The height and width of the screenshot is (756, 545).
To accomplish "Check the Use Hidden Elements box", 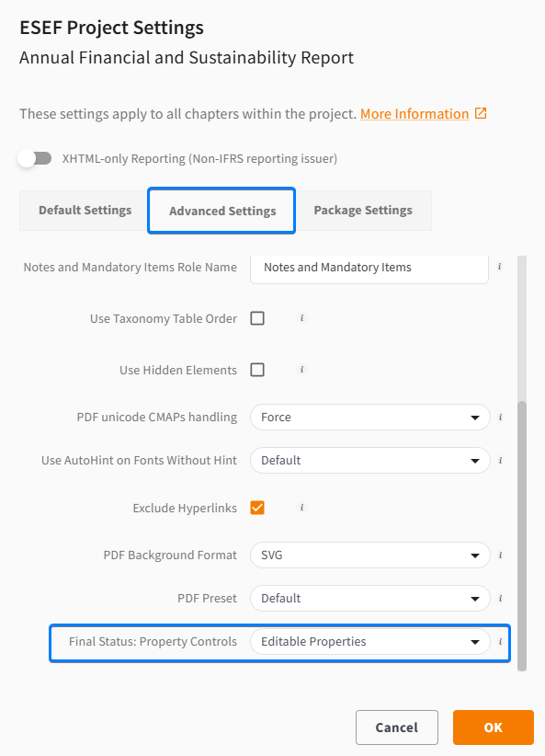I will click(257, 370).
